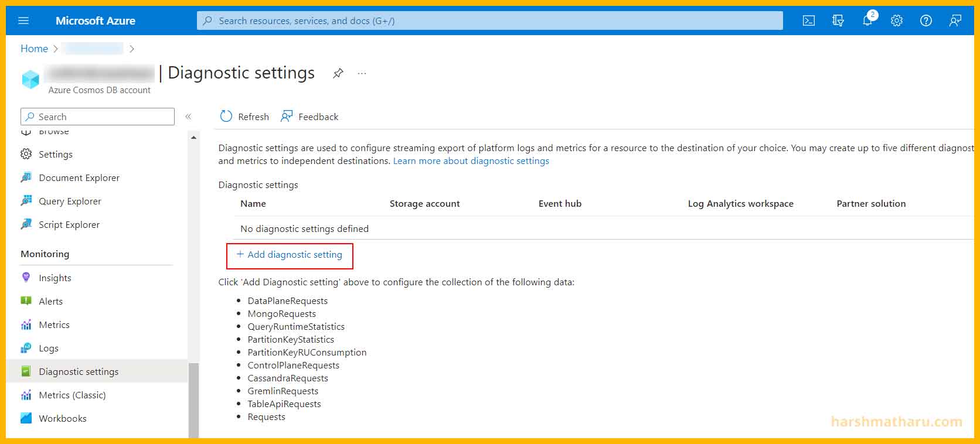Click the Refresh button label

[x=253, y=117]
